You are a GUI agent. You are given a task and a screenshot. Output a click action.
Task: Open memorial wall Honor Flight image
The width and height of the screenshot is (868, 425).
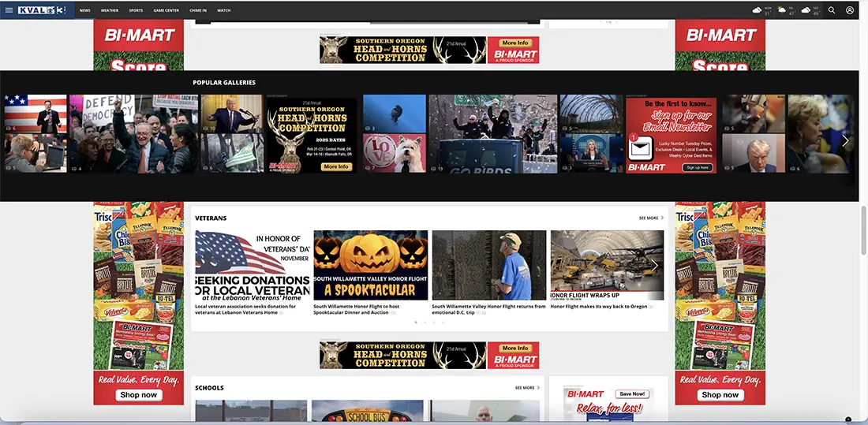coord(488,265)
